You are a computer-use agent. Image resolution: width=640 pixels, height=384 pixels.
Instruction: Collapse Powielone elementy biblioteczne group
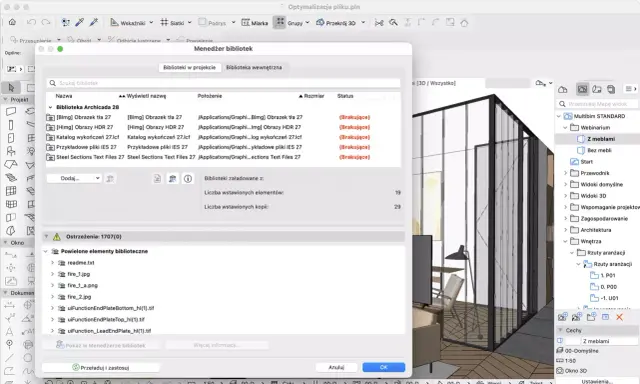click(x=46, y=251)
